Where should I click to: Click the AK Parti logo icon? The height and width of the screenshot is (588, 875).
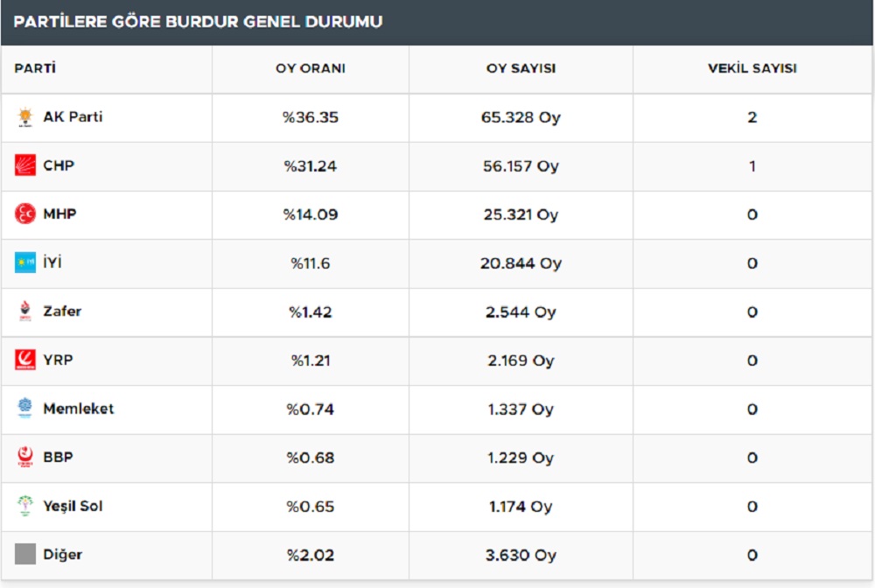pyautogui.click(x=25, y=117)
